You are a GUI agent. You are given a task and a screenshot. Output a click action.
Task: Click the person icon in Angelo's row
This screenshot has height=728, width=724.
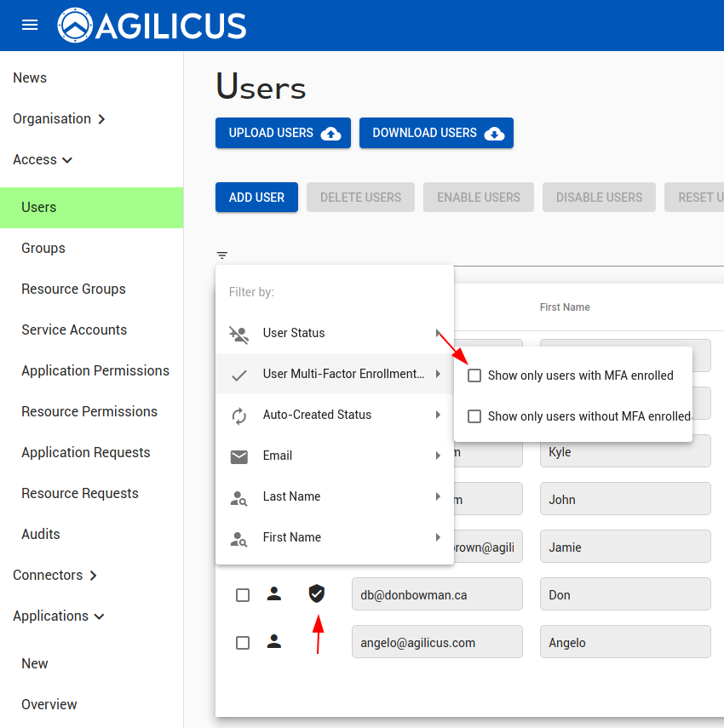tap(274, 643)
